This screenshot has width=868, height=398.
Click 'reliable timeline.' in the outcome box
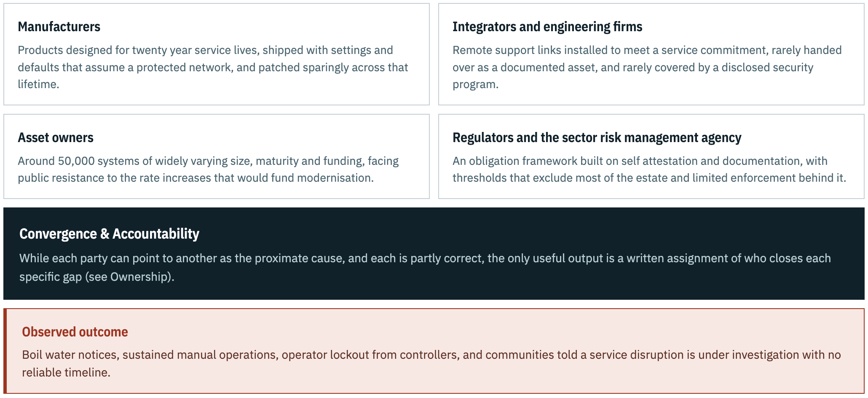[x=66, y=372]
